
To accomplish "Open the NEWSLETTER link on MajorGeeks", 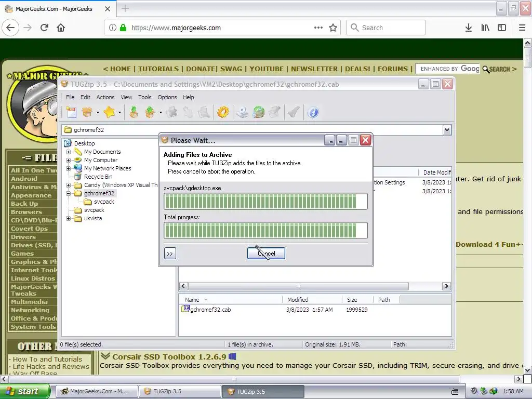I will point(314,69).
